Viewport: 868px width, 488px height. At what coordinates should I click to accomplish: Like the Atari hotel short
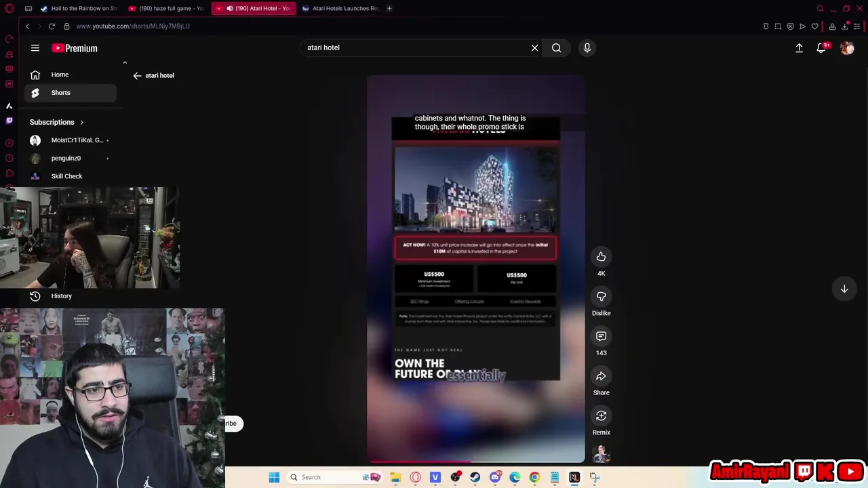(x=601, y=257)
